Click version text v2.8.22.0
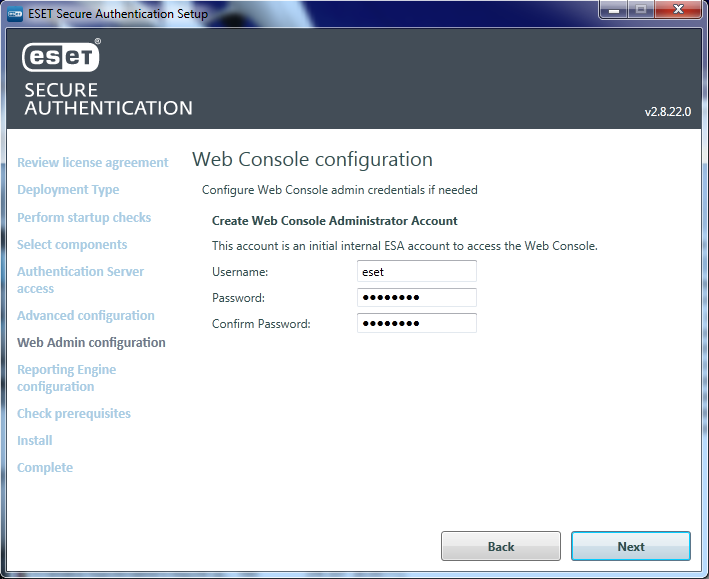This screenshot has width=709, height=579. (667, 112)
